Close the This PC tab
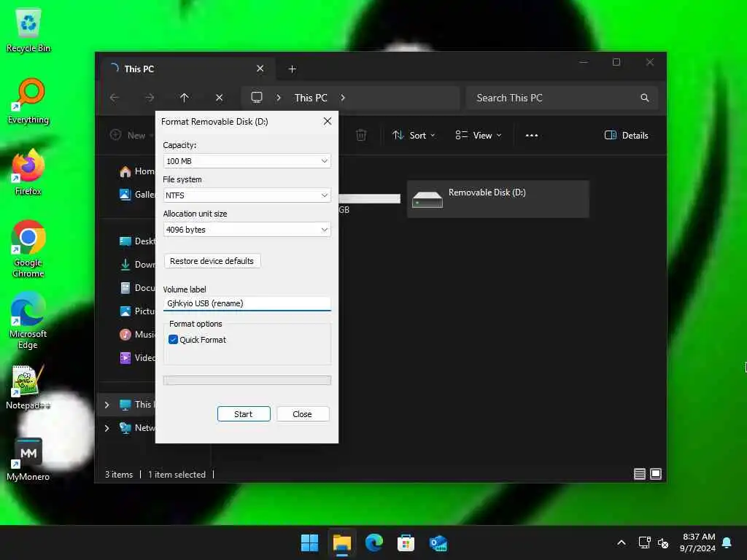The width and height of the screenshot is (747, 560). 260,69
